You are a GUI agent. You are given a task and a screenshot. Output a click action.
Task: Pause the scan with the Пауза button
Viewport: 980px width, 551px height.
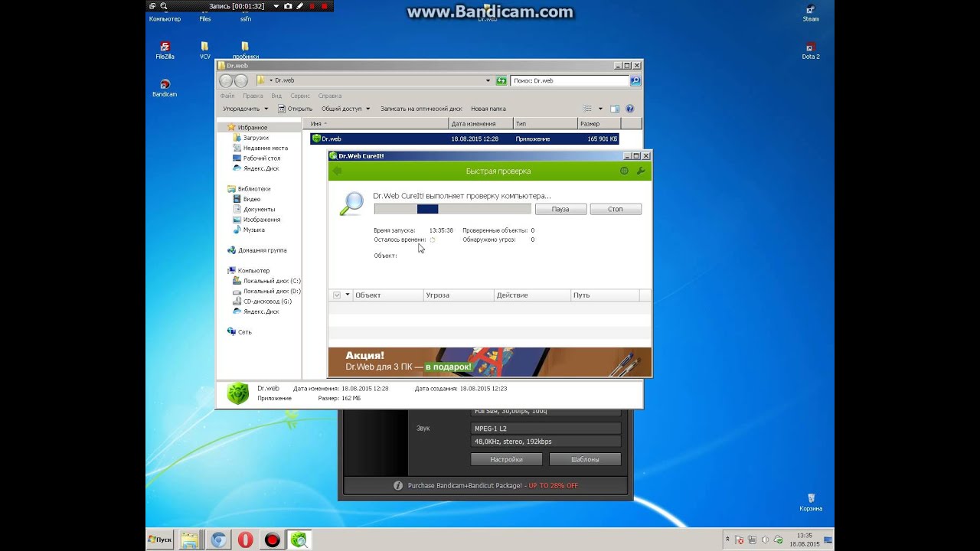pyautogui.click(x=560, y=209)
